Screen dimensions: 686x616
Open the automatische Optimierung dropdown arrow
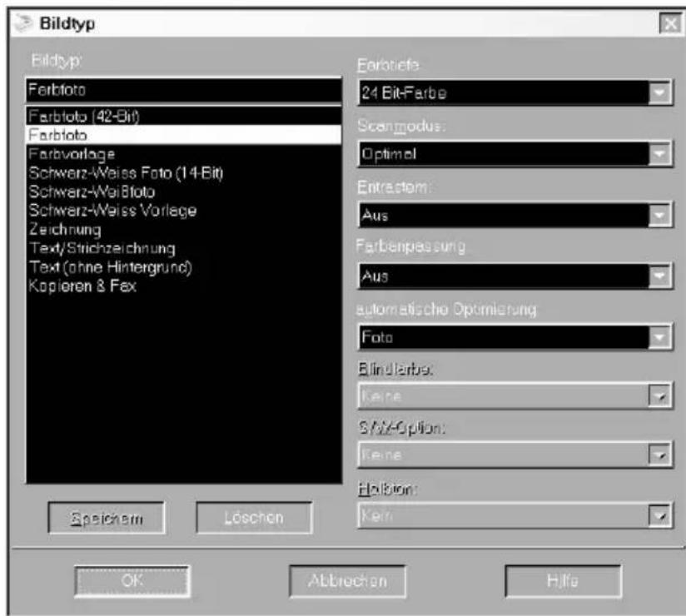tap(659, 337)
